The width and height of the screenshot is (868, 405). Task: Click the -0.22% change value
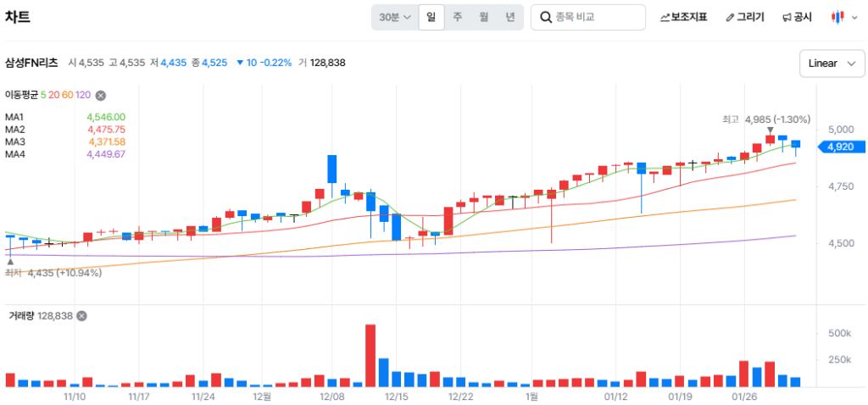pyautogui.click(x=275, y=63)
